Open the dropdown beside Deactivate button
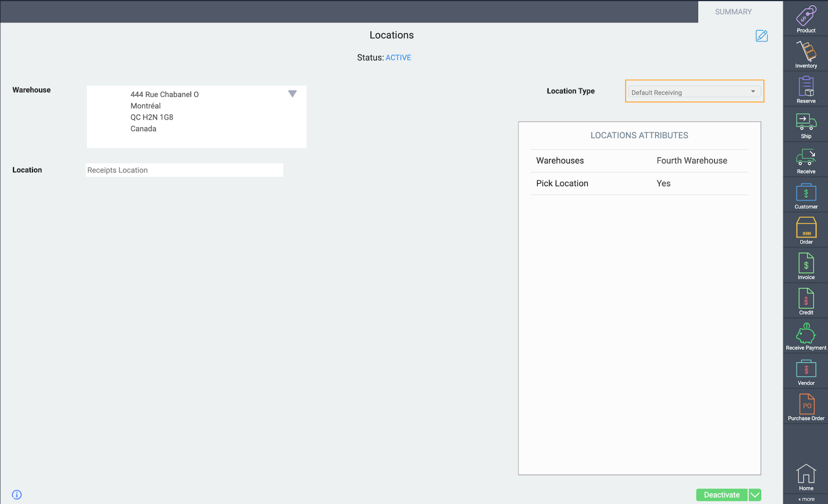 click(x=755, y=495)
